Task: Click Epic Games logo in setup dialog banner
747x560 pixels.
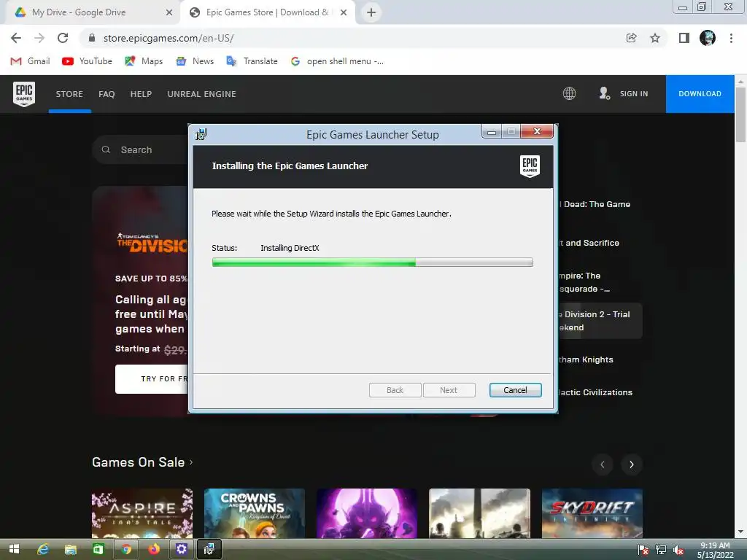Action: (530, 166)
